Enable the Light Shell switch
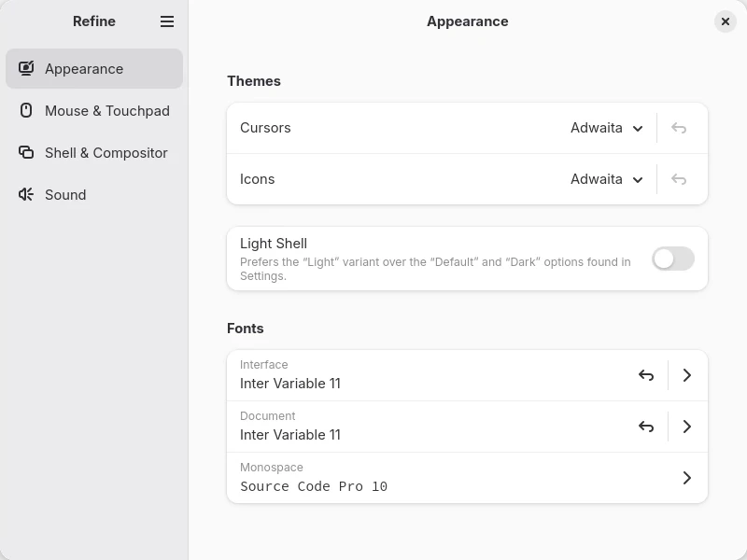 (672, 259)
